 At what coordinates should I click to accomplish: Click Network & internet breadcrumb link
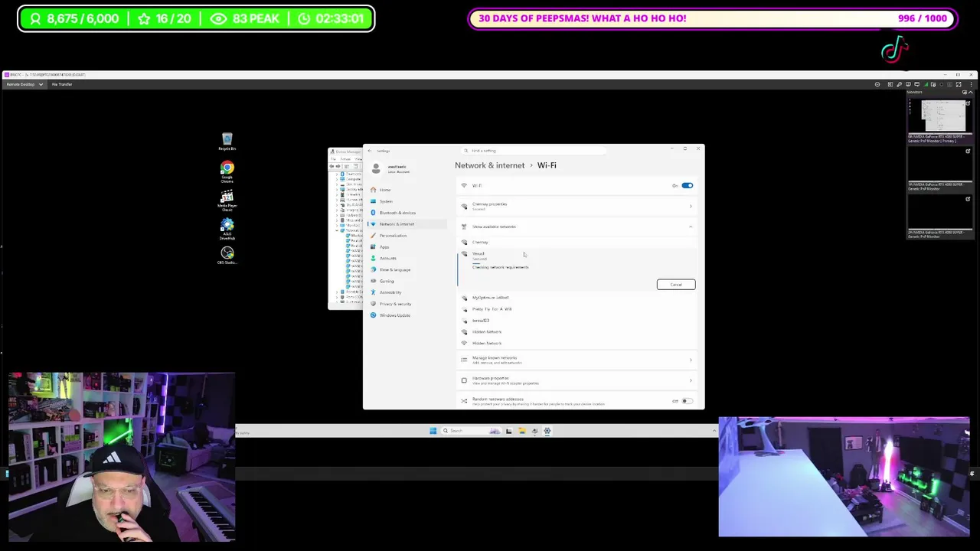[490, 165]
